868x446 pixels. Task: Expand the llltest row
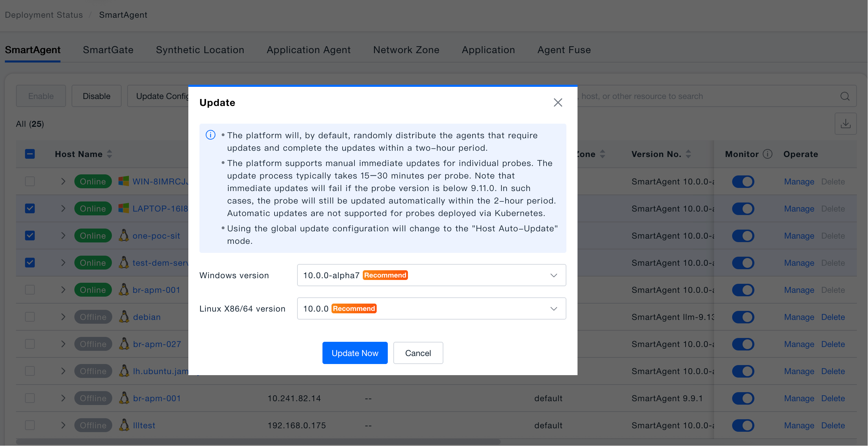coord(63,425)
